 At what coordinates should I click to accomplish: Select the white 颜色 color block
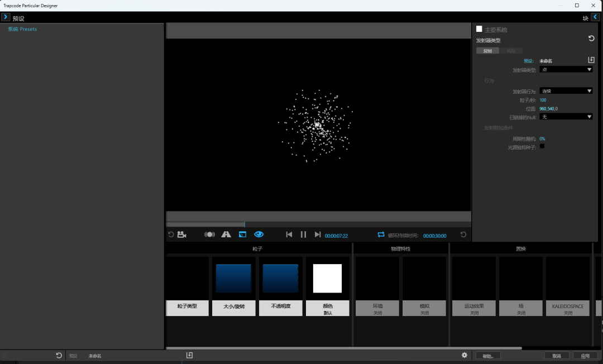(327, 279)
